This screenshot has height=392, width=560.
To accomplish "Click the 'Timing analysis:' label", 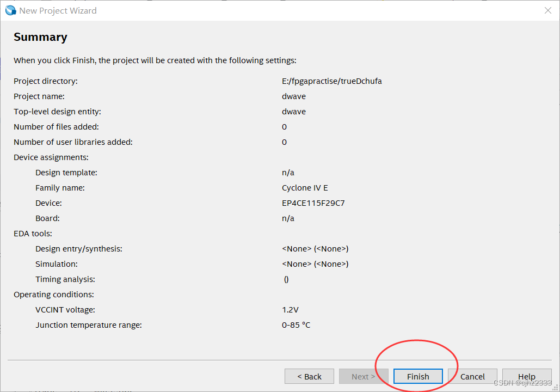I will (65, 279).
